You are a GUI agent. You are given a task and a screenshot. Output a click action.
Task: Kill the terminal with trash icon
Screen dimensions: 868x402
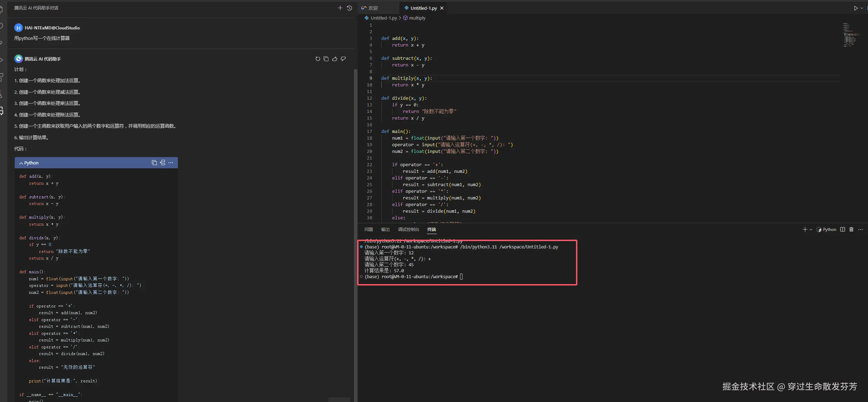851,230
